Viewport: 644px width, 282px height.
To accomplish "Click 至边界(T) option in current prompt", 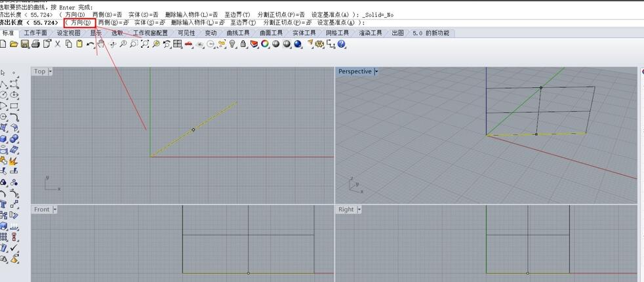I will point(243,22).
